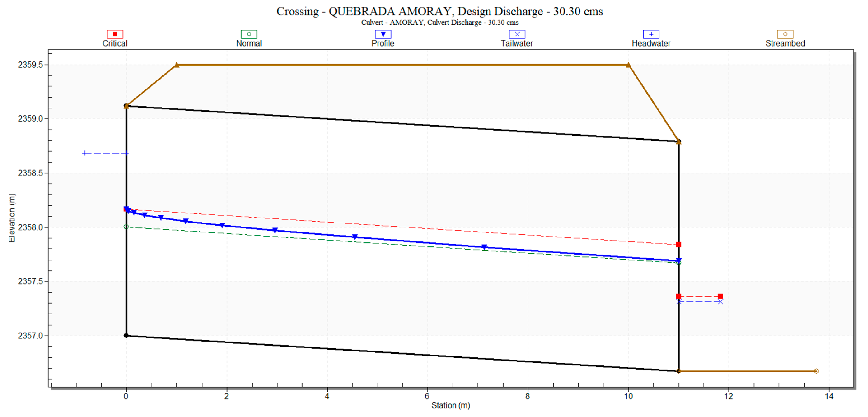The image size is (868, 417).
Task: Click the red critical square at outlet
Action: pyautogui.click(x=678, y=245)
